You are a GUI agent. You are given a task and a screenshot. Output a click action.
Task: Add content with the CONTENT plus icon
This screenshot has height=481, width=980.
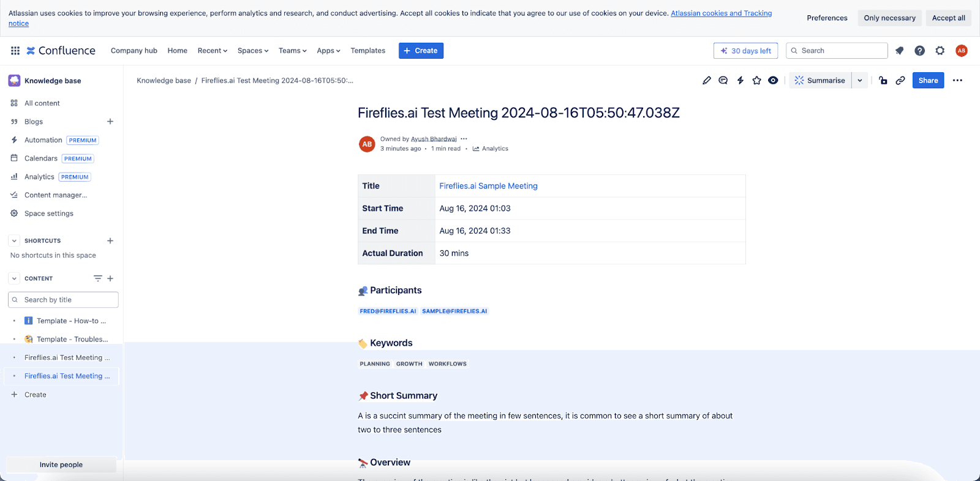110,278
